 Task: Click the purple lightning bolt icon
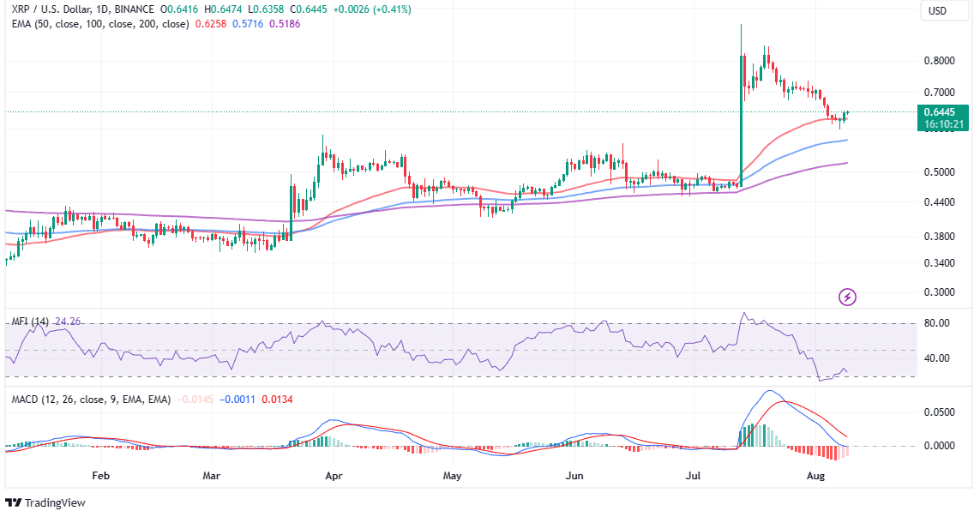[847, 297]
